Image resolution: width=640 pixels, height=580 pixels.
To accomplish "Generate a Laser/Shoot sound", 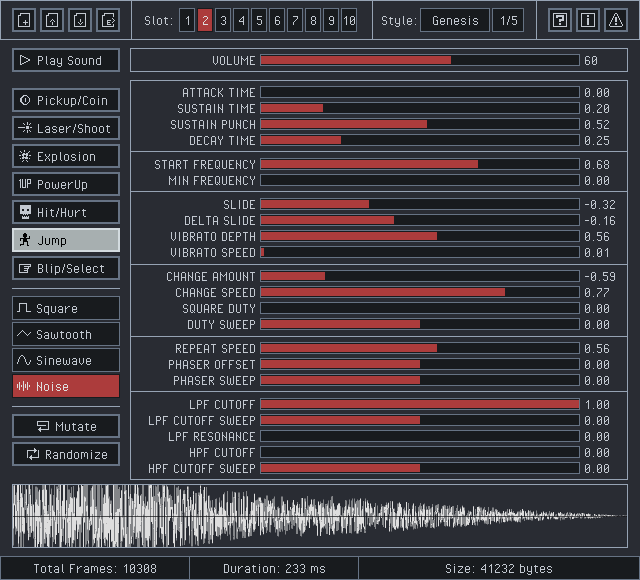I will coord(66,128).
